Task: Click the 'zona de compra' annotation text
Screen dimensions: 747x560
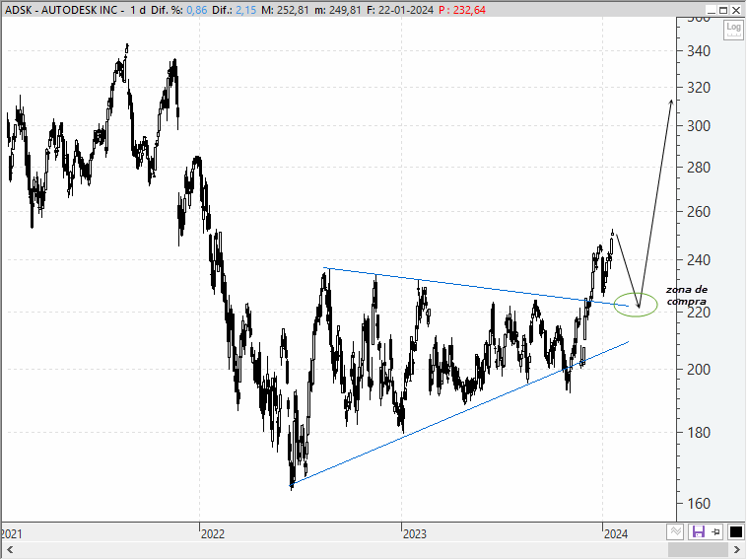Action: [x=687, y=295]
